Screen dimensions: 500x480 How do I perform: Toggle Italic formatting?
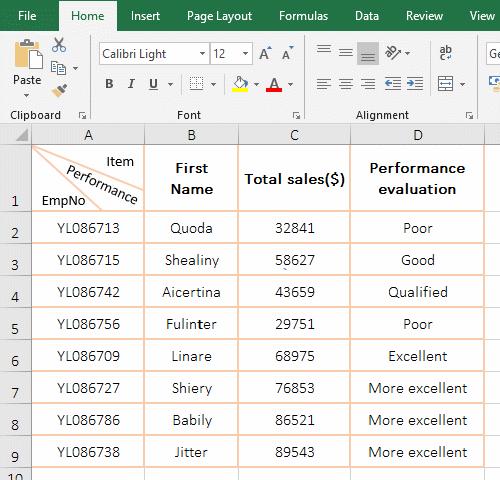[131, 84]
